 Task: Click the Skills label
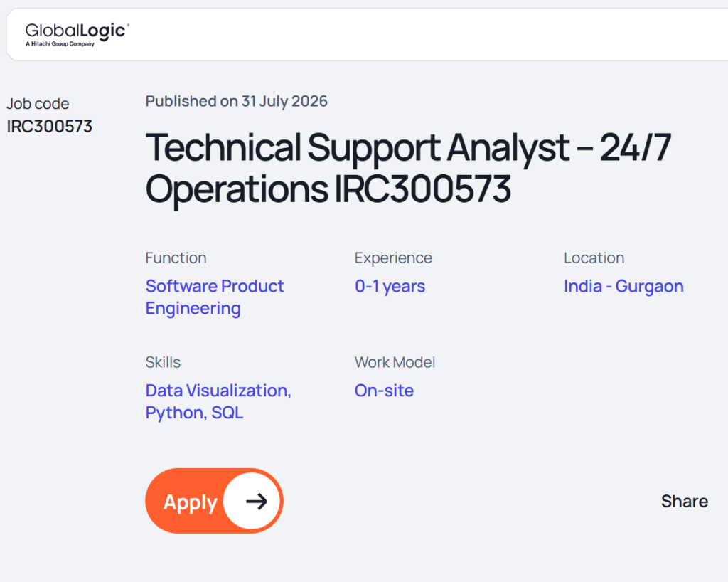[x=163, y=362]
